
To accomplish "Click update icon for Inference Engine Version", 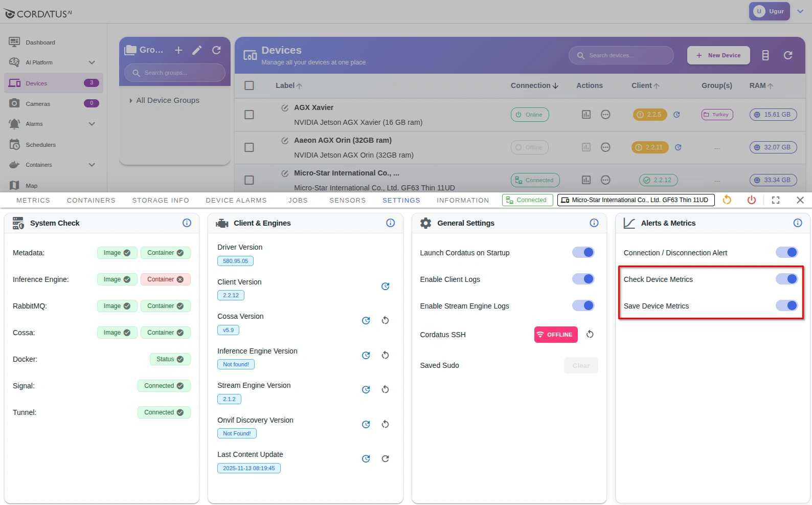I will click(366, 355).
